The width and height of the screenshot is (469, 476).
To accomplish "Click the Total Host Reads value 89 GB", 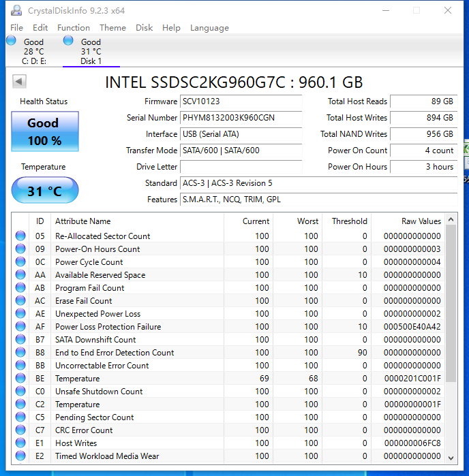I will [424, 101].
